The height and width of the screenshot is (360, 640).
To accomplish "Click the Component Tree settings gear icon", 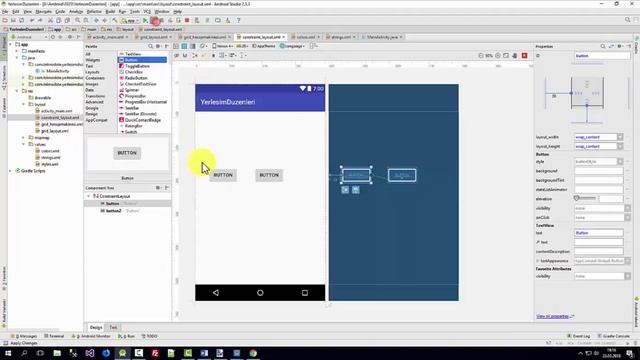I will coord(158,188).
